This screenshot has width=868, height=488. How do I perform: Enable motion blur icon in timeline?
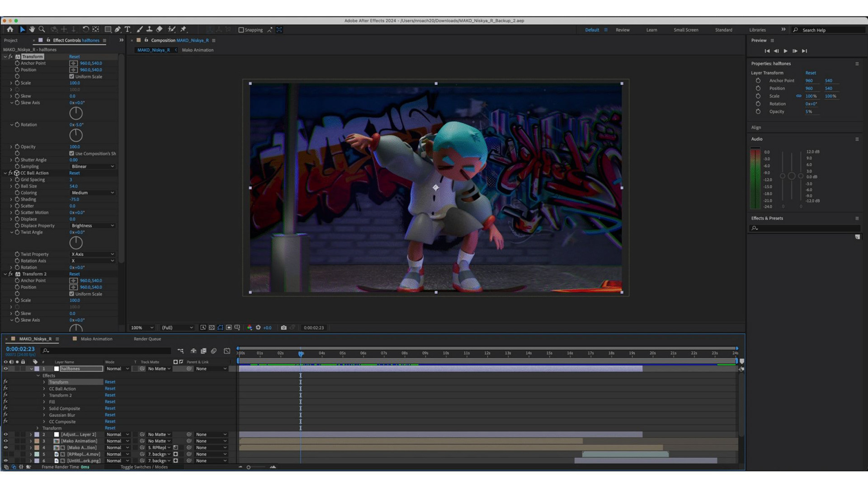coord(214,351)
